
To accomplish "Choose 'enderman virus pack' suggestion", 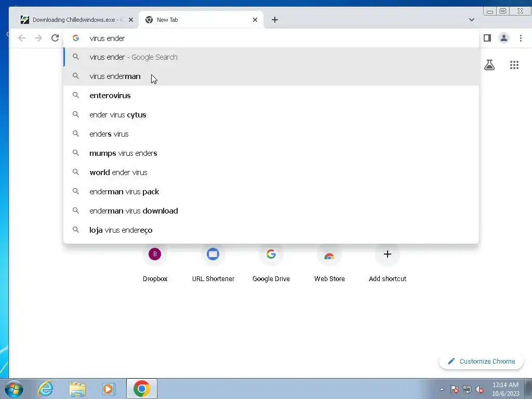I will [271, 192].
